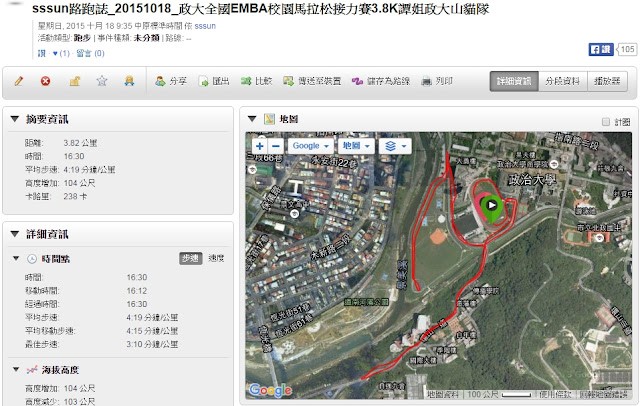Click the 地圖資料 map data link
Image resolution: width=640 pixels, height=406 pixels.
(442, 395)
